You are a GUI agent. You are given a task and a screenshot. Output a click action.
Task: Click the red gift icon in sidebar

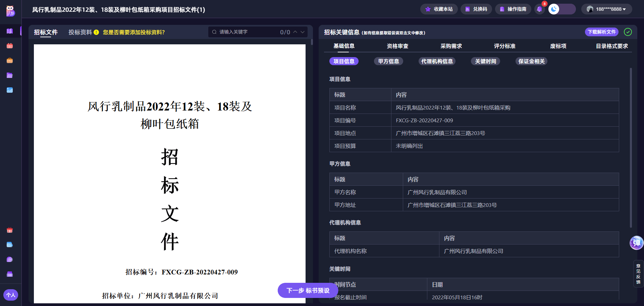10,230
